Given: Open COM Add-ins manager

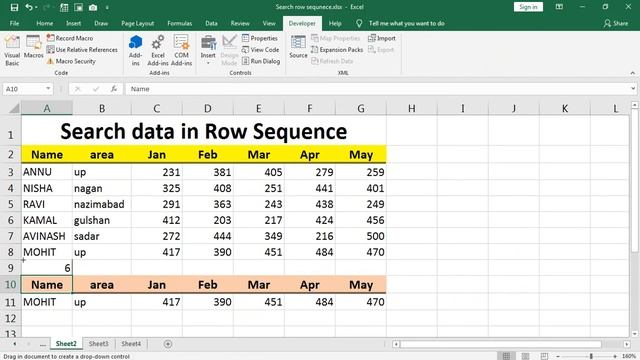Looking at the screenshot, I should pos(181,51).
